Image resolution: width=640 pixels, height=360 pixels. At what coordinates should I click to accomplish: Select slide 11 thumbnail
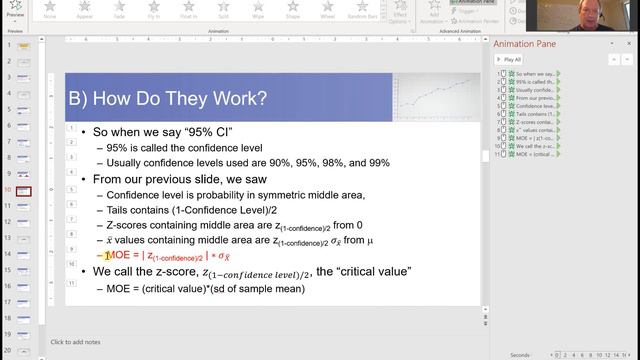pos(24,207)
